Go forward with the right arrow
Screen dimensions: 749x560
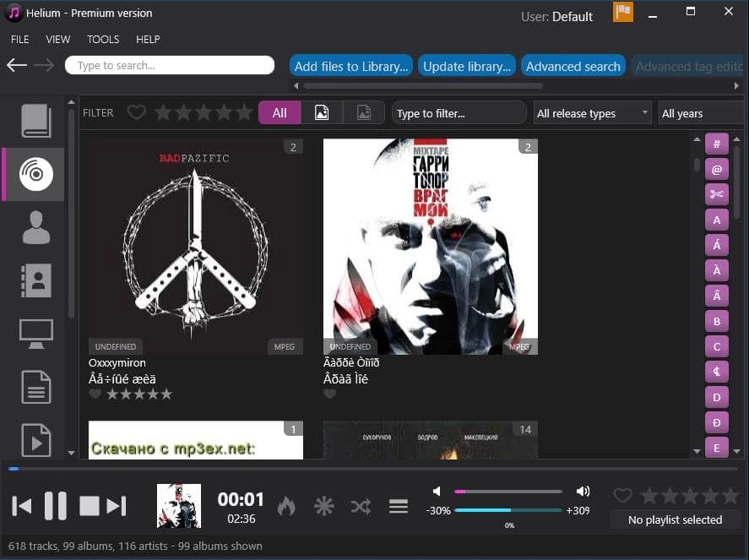(x=44, y=65)
